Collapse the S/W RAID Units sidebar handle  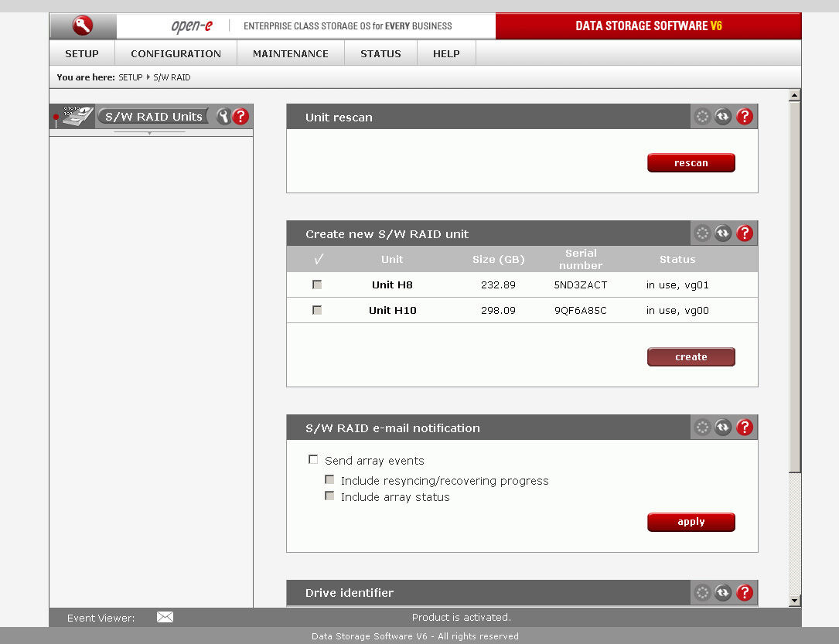click(149, 133)
